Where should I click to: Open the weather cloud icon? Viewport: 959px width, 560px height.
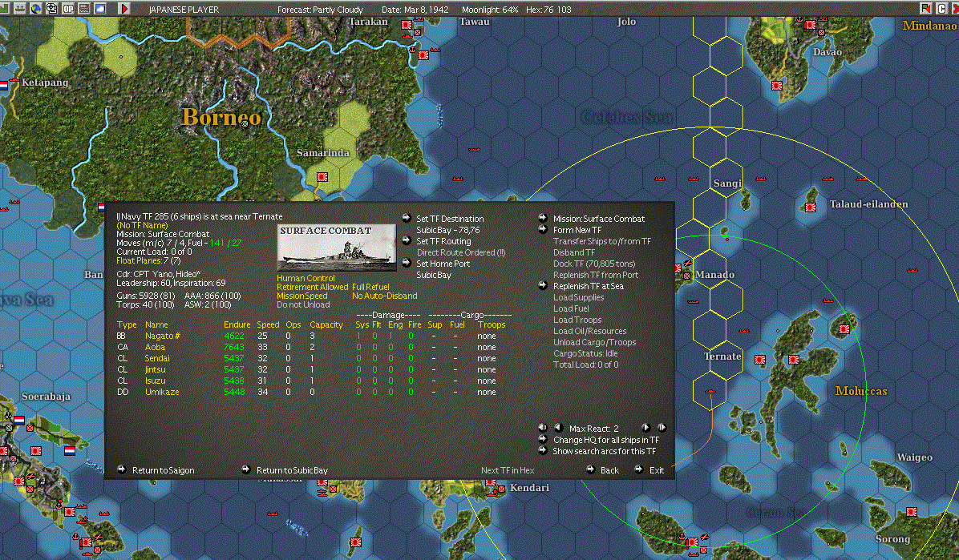click(99, 9)
